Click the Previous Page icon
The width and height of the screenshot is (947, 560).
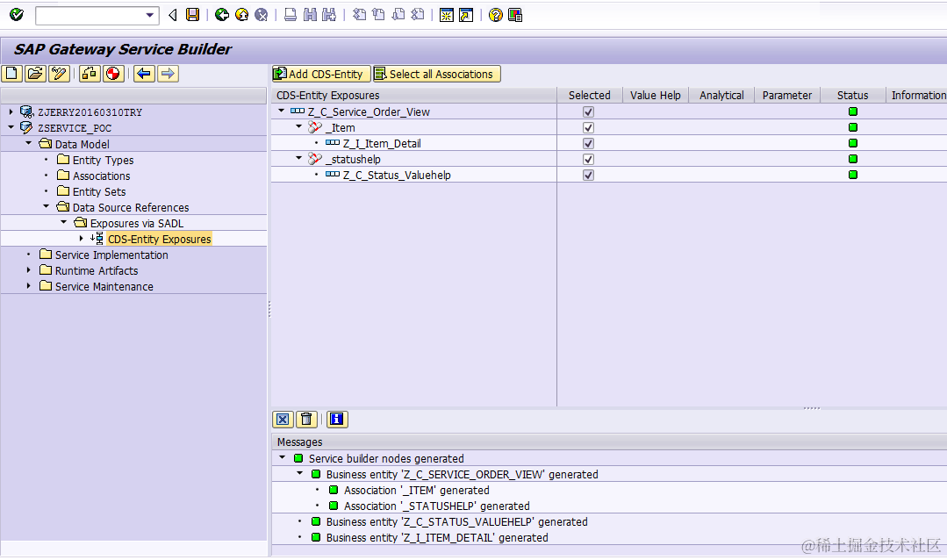378,15
